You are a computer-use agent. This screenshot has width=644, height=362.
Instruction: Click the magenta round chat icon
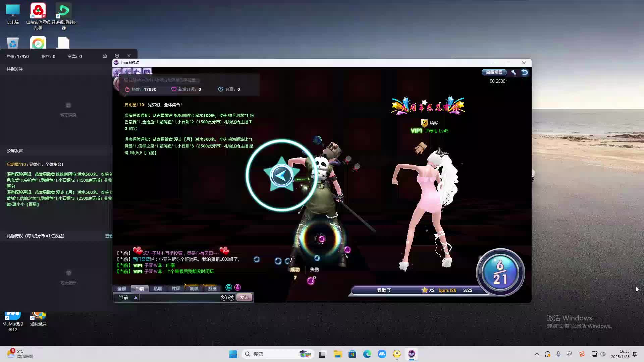point(237,287)
